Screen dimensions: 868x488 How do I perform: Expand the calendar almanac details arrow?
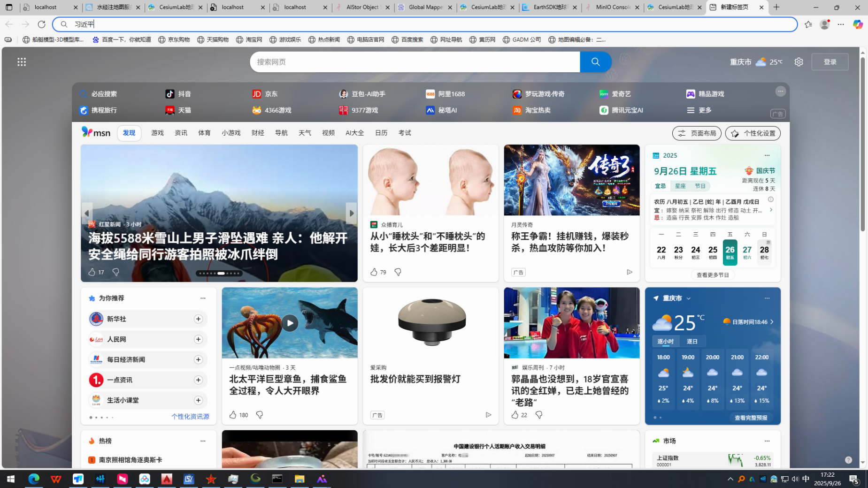point(770,210)
